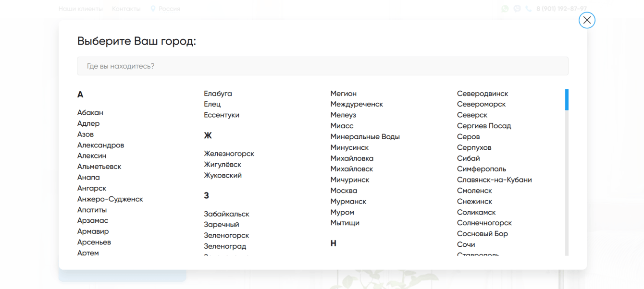Pick the city Снежинск
The image size is (644, 289).
click(475, 202)
